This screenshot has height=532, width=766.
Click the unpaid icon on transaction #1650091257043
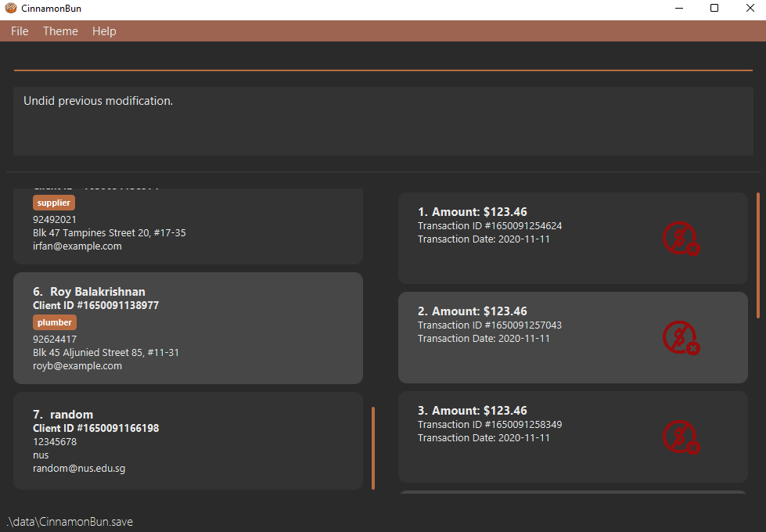tap(681, 337)
